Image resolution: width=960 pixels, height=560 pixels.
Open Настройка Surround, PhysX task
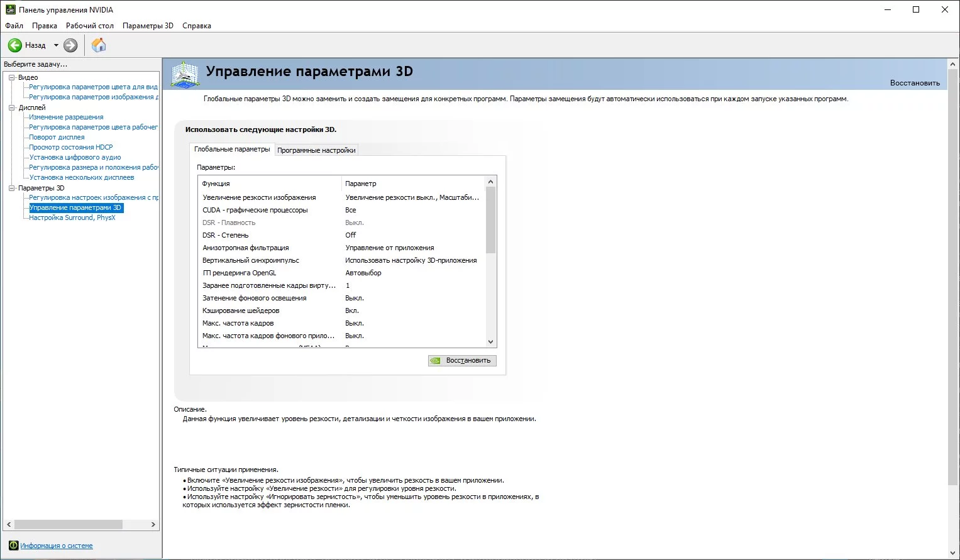coord(72,217)
